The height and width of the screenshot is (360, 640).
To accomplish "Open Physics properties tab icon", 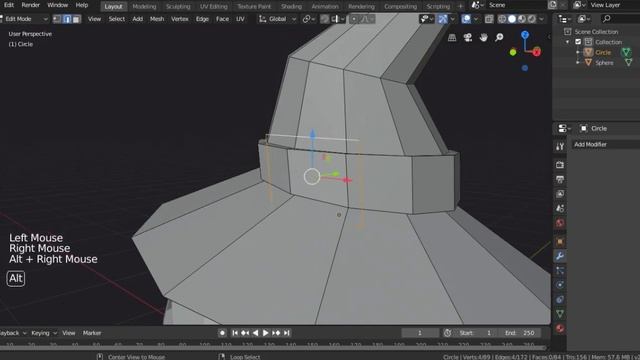I will pos(560,285).
